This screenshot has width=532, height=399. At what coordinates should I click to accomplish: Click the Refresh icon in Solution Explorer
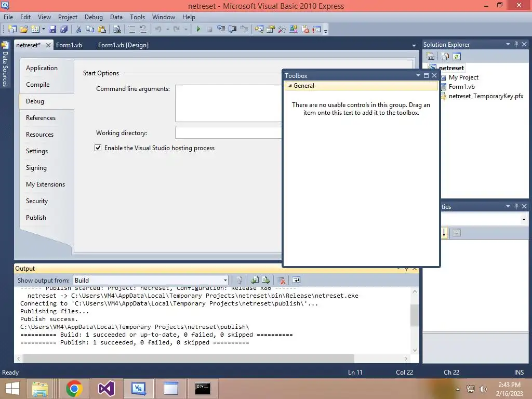[457, 56]
